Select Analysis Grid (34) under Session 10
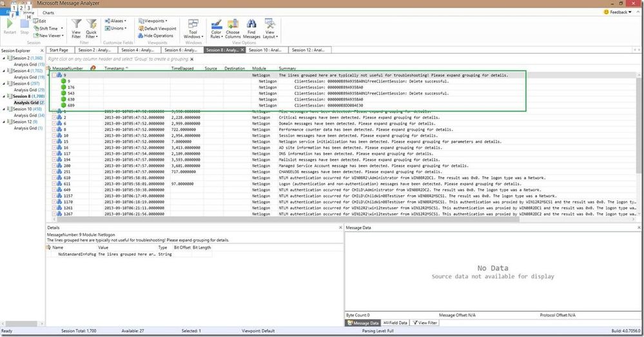This screenshot has height=337, width=644. point(29,115)
